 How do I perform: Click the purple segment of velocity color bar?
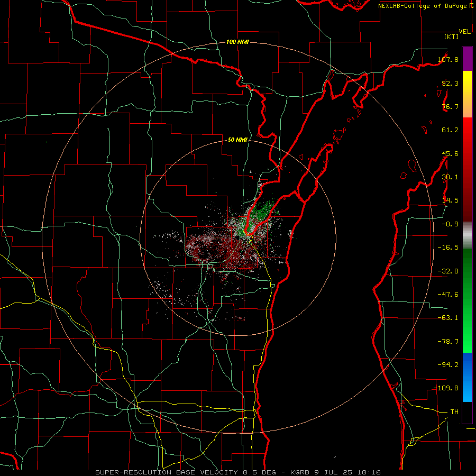(x=467, y=59)
